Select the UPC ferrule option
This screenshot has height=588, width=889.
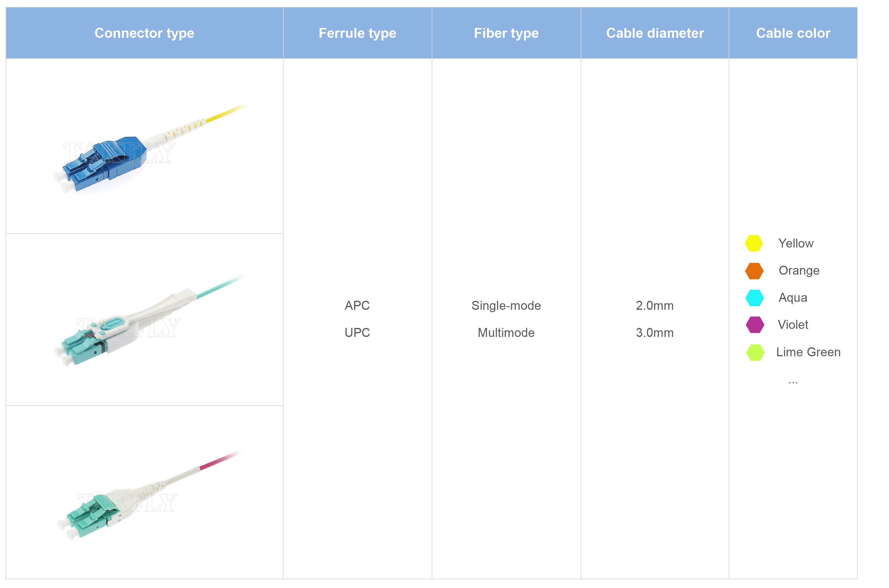point(357,333)
